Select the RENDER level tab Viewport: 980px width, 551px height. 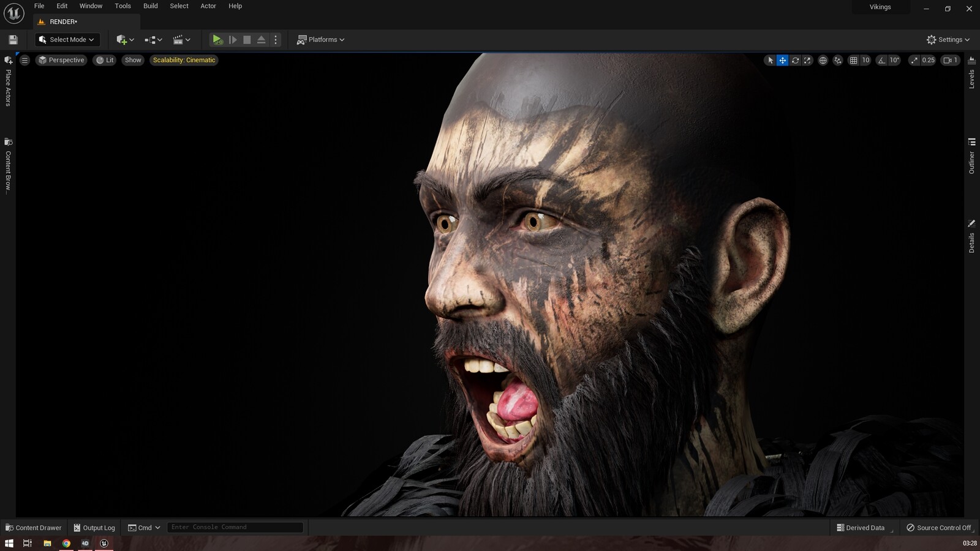pyautogui.click(x=86, y=22)
